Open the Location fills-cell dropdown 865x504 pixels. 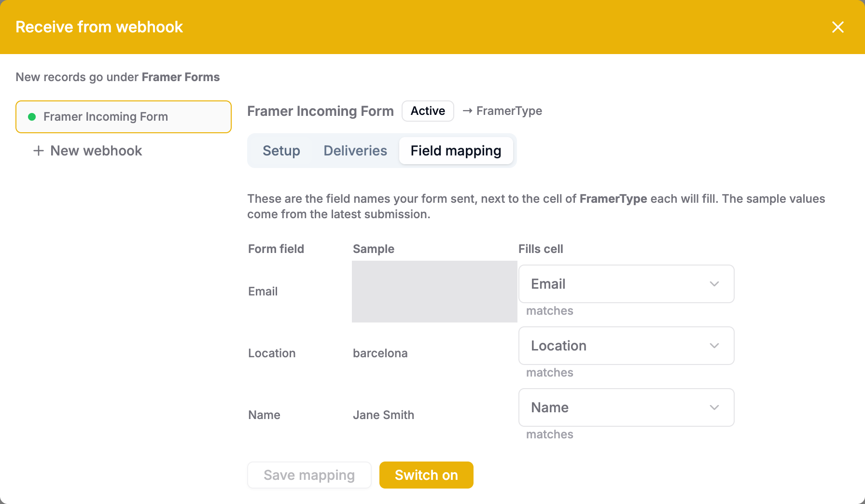[626, 346]
